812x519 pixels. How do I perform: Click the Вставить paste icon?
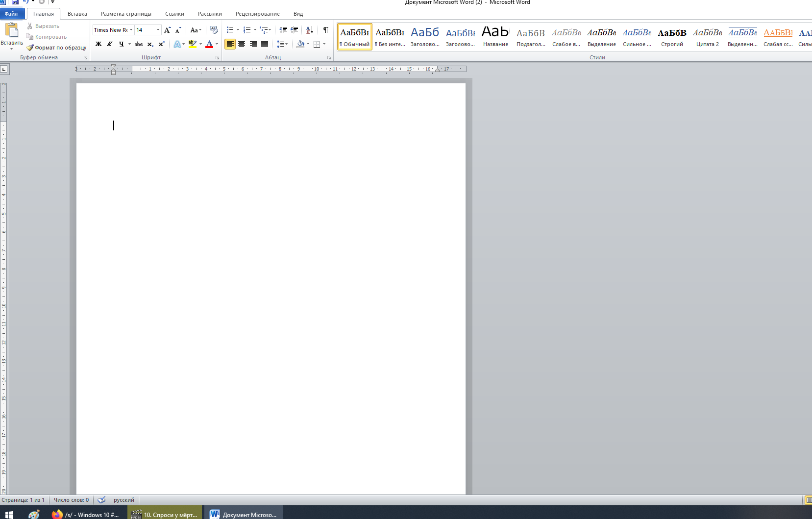coord(12,30)
